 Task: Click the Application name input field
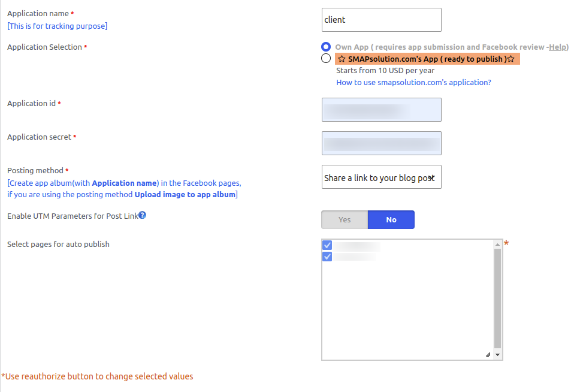click(x=381, y=20)
